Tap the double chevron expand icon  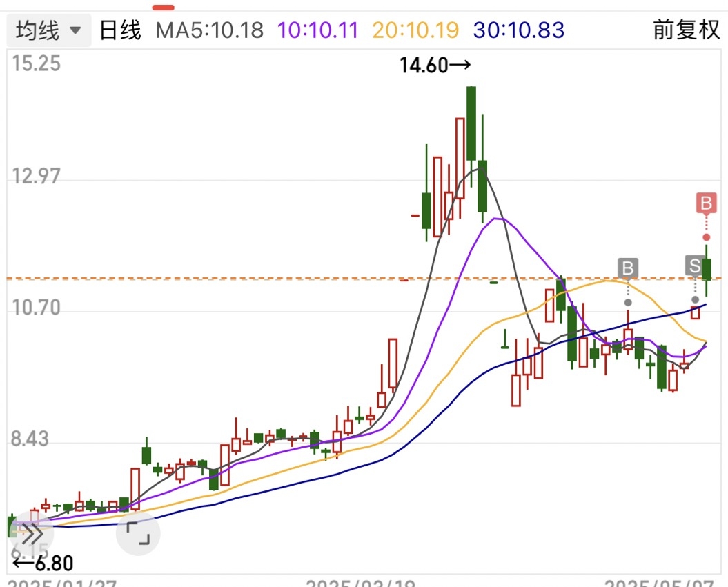click(31, 534)
